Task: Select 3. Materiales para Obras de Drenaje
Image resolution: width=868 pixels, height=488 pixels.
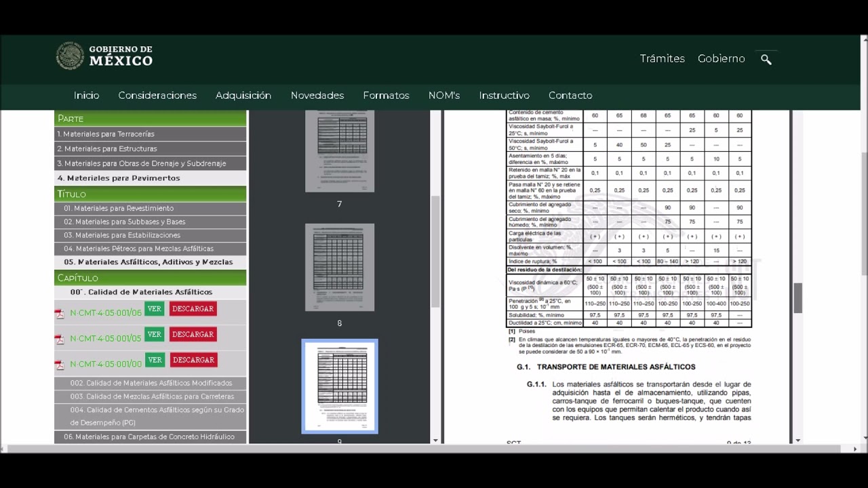Action: coord(141,163)
